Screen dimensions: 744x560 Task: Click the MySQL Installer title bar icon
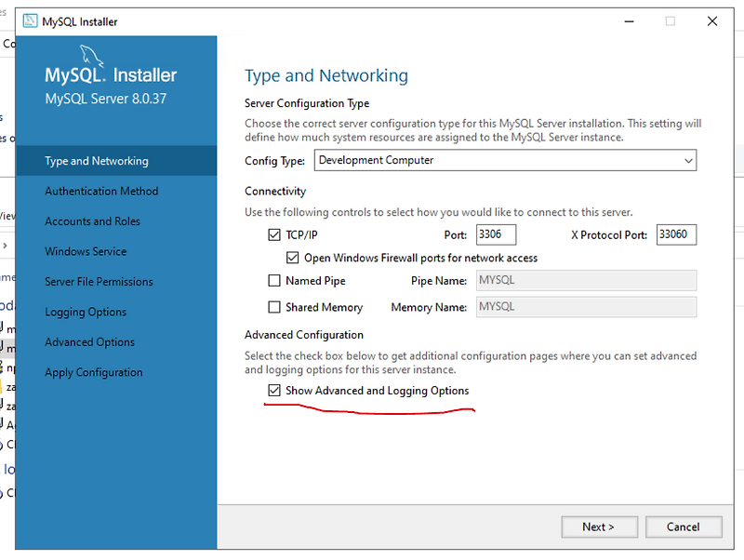click(x=30, y=21)
